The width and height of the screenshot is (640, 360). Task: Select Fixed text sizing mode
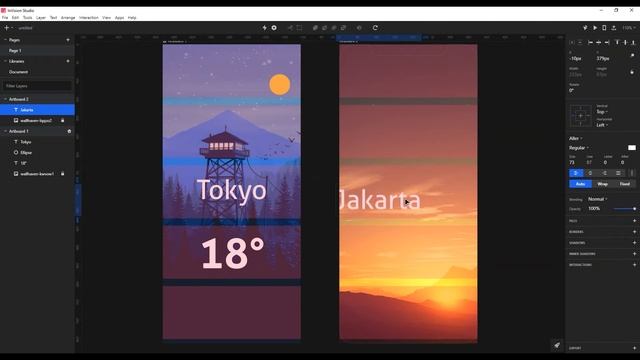(624, 184)
